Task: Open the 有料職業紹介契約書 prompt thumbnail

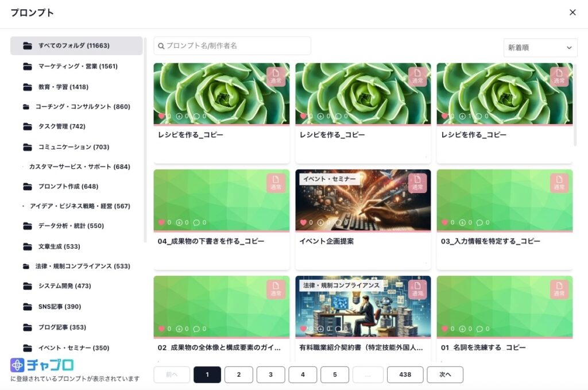Action: click(x=363, y=307)
